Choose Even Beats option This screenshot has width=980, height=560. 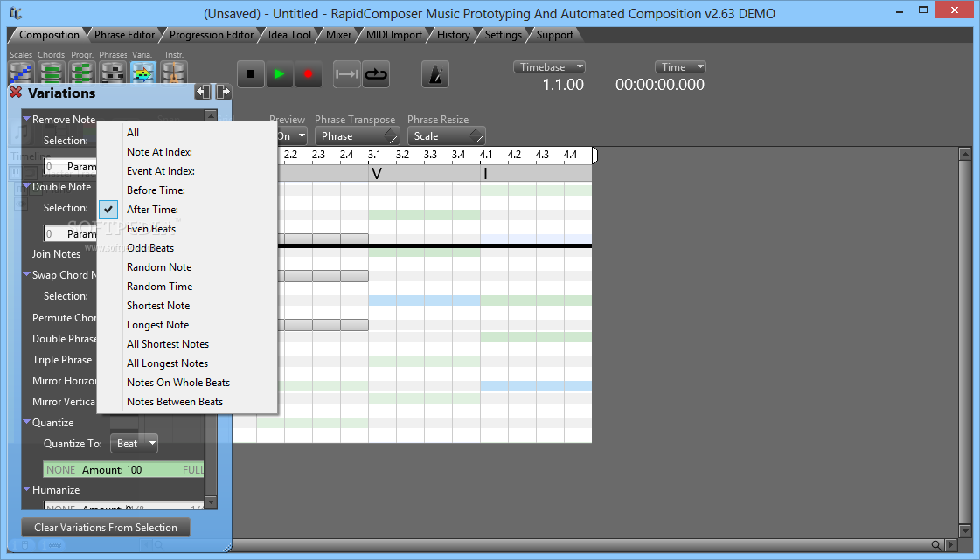click(151, 229)
